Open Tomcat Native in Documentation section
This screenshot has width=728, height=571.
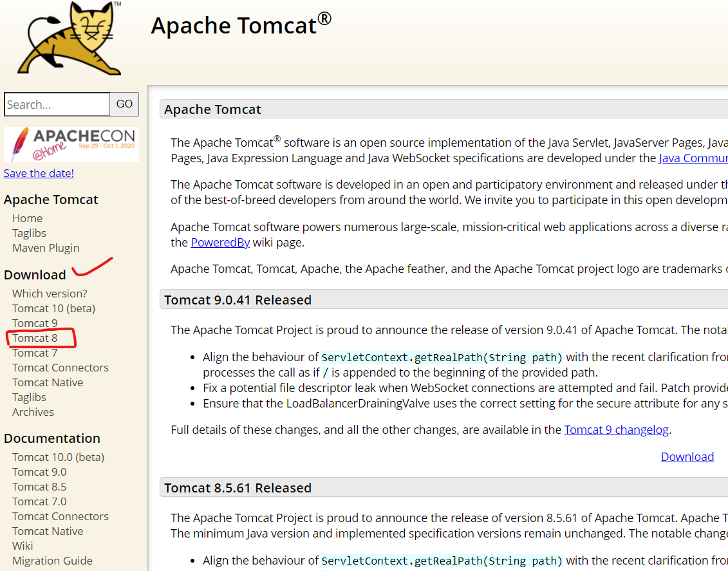tap(48, 532)
